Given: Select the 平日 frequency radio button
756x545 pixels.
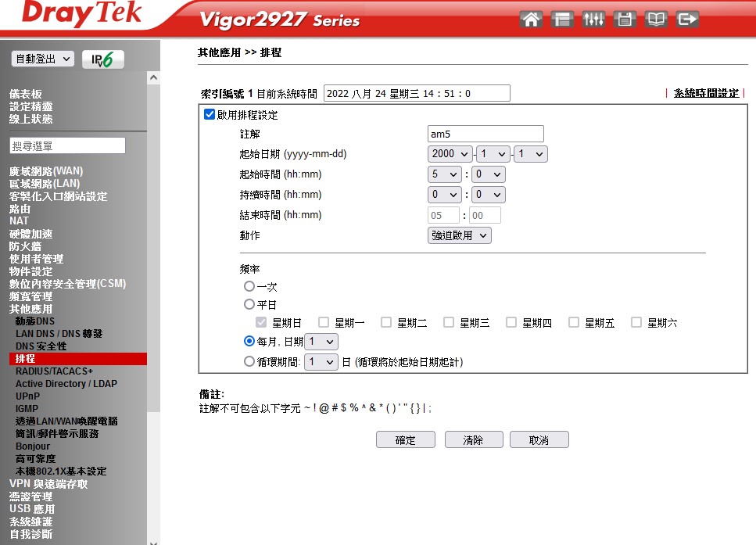Looking at the screenshot, I should tap(249, 304).
